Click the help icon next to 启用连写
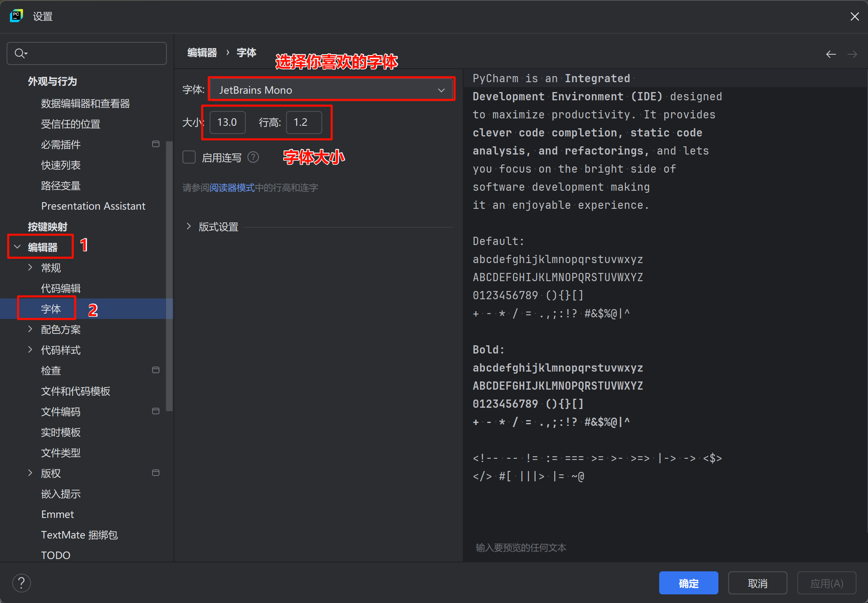 [254, 157]
